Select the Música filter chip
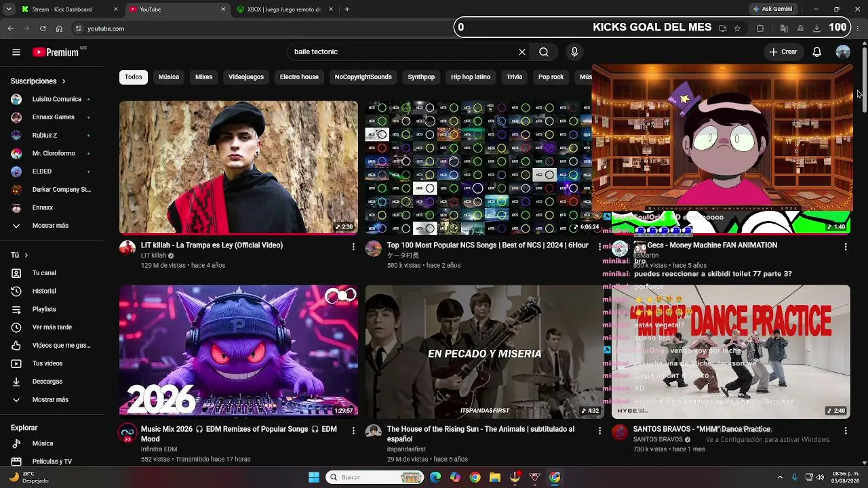This screenshot has height=488, width=868. [x=169, y=77]
